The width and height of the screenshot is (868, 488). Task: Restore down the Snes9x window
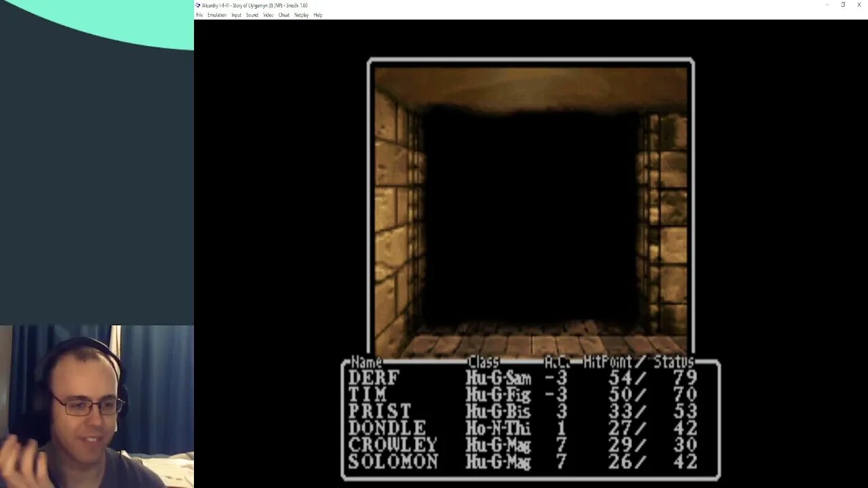[x=843, y=5]
